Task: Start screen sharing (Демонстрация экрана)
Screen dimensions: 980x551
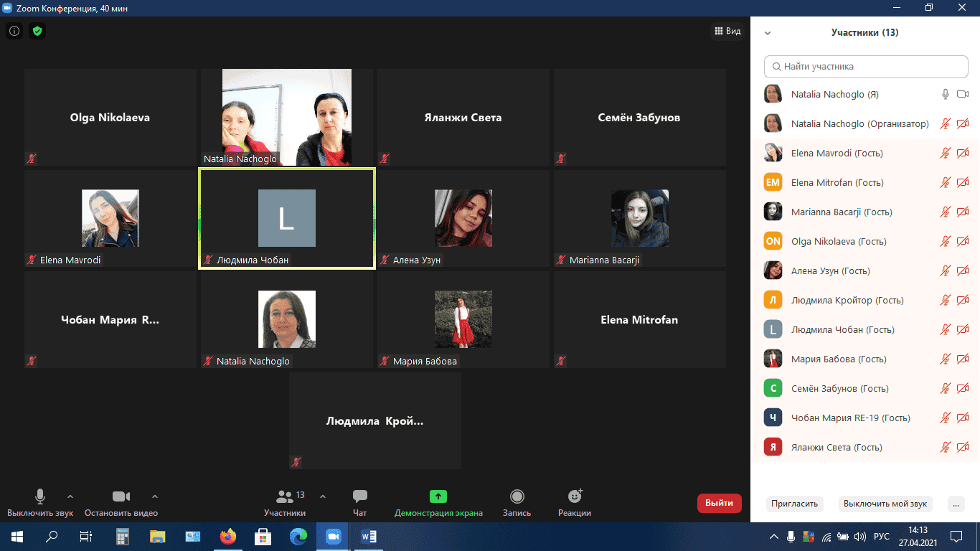Action: point(438,496)
